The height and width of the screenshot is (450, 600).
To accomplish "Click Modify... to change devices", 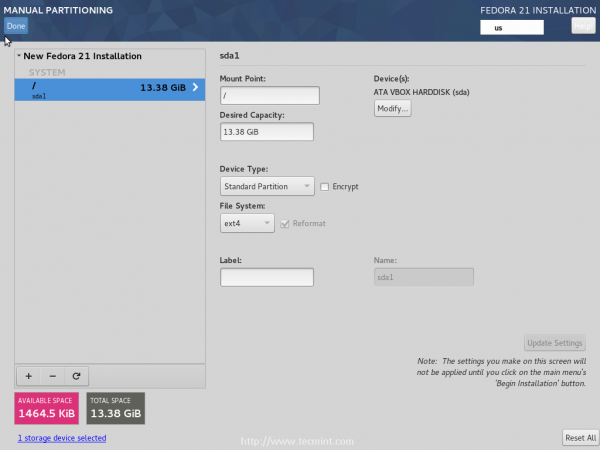I will [x=393, y=108].
